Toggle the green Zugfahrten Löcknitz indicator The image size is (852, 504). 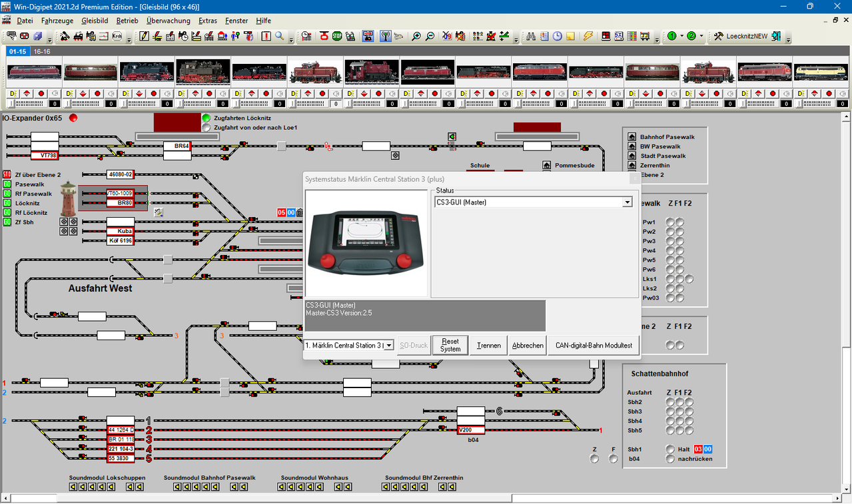[207, 119]
